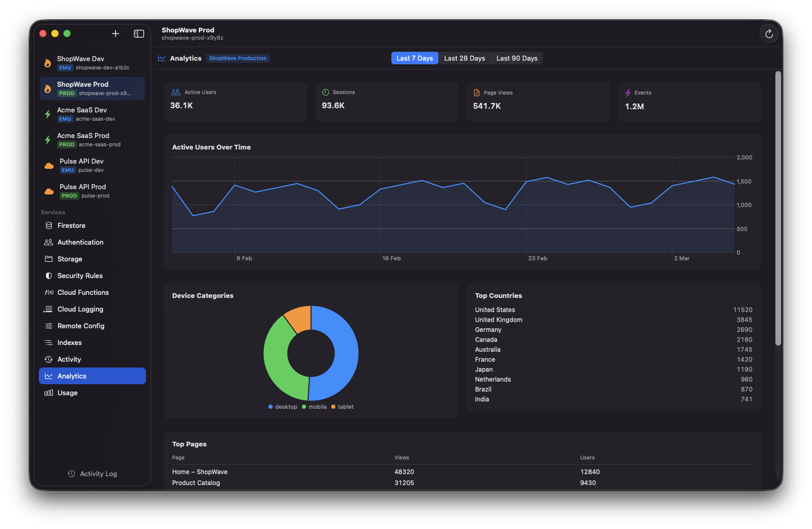812x529 pixels.
Task: Select the Cloud Functions service
Action: pos(83,292)
